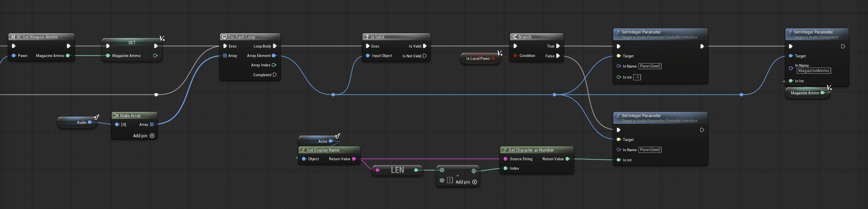Select the Get Character as Number node title

tap(531, 150)
